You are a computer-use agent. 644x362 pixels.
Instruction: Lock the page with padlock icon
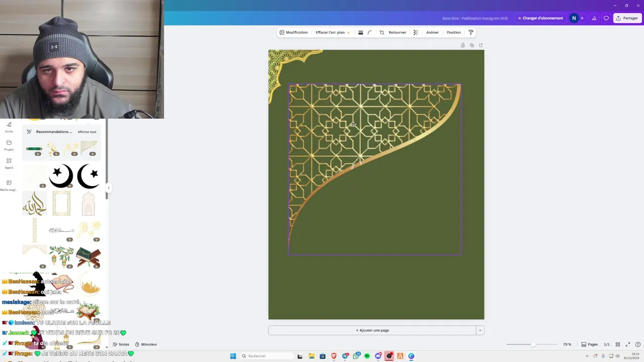pyautogui.click(x=463, y=45)
